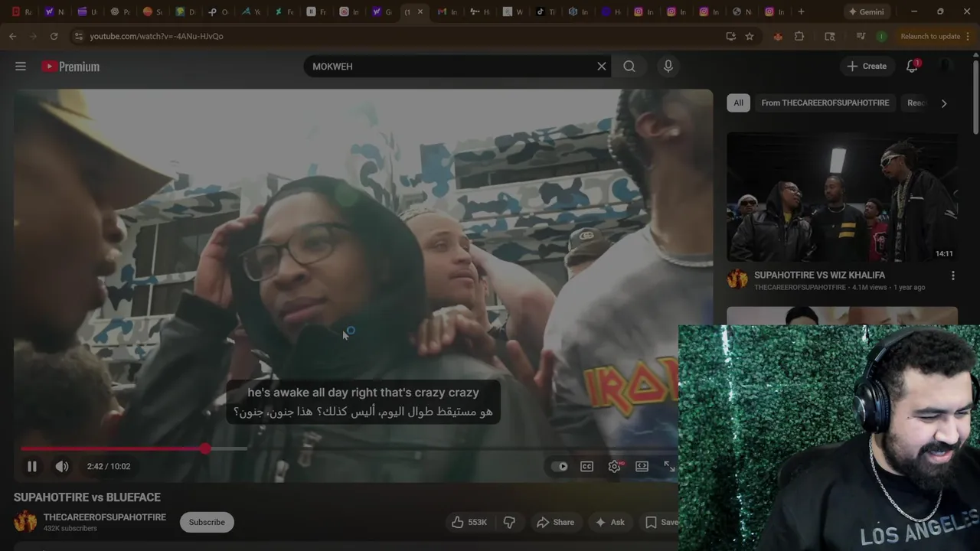
Task: Click the orange extension icon in toolbar
Action: [x=778, y=36]
